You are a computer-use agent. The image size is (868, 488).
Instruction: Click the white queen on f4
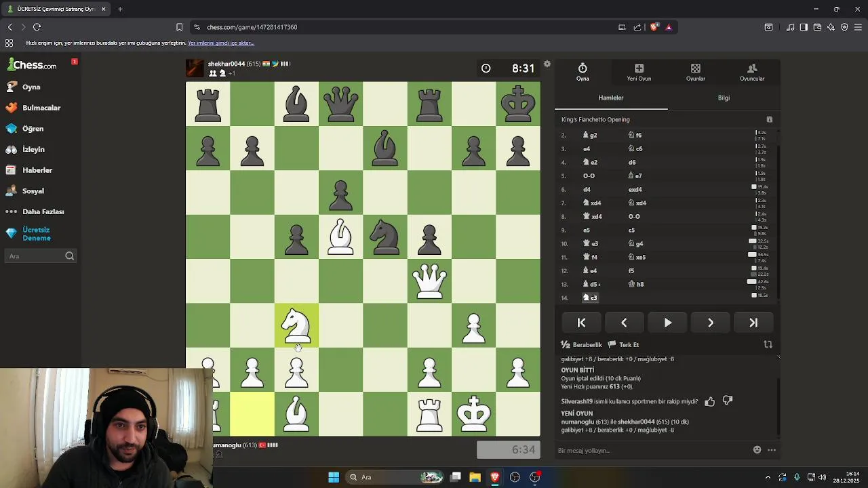tap(429, 281)
